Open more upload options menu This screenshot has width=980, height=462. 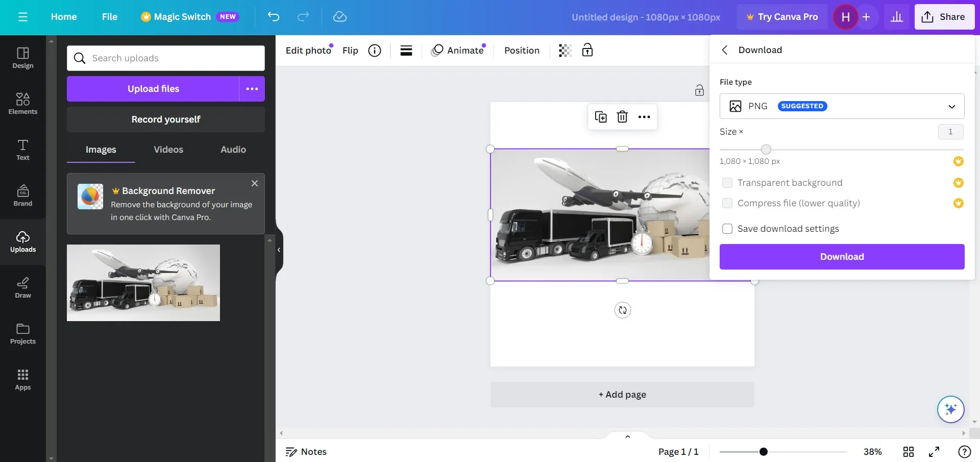point(252,88)
